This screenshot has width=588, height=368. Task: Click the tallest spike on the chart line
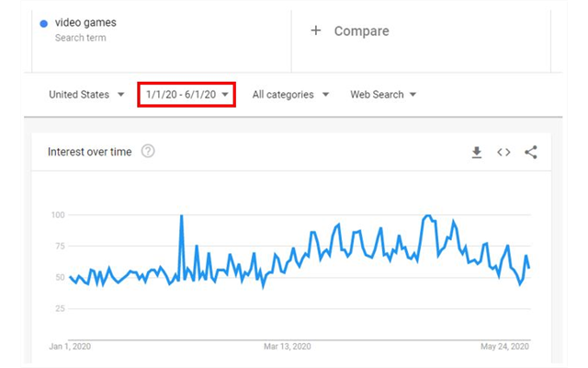click(181, 216)
